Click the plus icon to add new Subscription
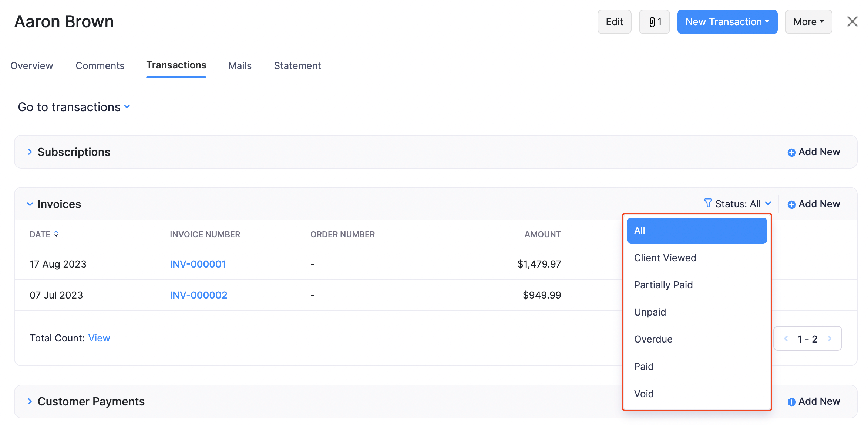This screenshot has height=425, width=868. tap(791, 152)
